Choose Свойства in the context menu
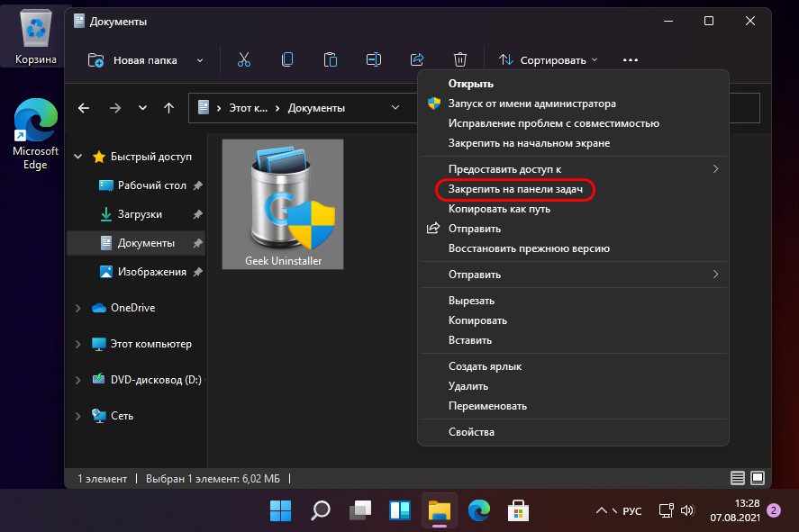This screenshot has height=532, width=799. coord(573,432)
